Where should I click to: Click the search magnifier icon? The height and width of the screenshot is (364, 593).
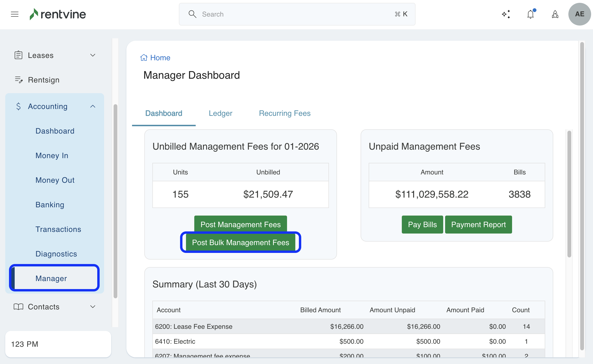(x=192, y=14)
